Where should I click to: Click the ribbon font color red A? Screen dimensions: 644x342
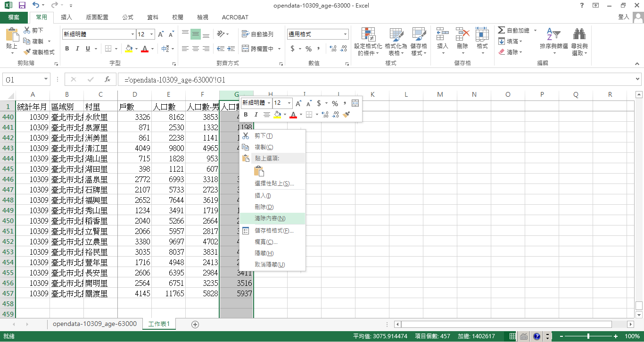tap(145, 49)
